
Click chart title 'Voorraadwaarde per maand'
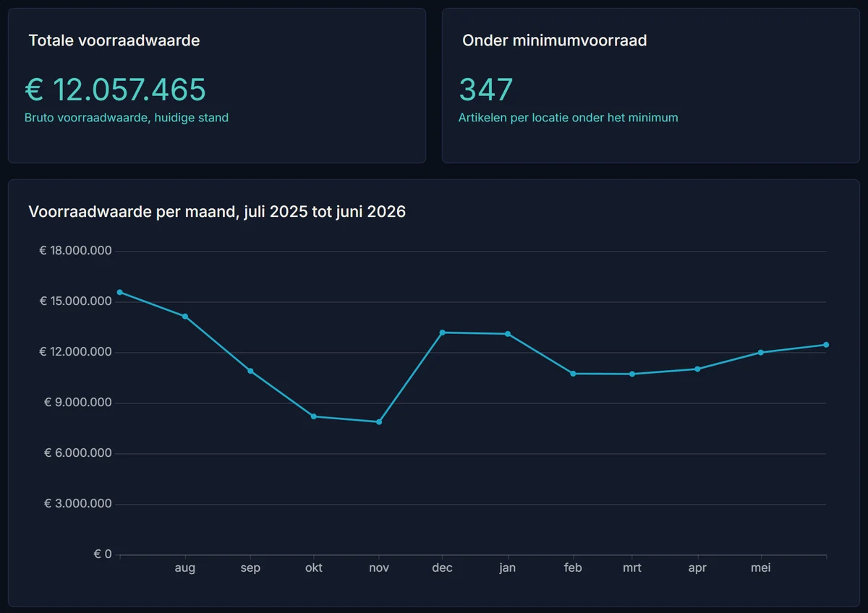(217, 212)
